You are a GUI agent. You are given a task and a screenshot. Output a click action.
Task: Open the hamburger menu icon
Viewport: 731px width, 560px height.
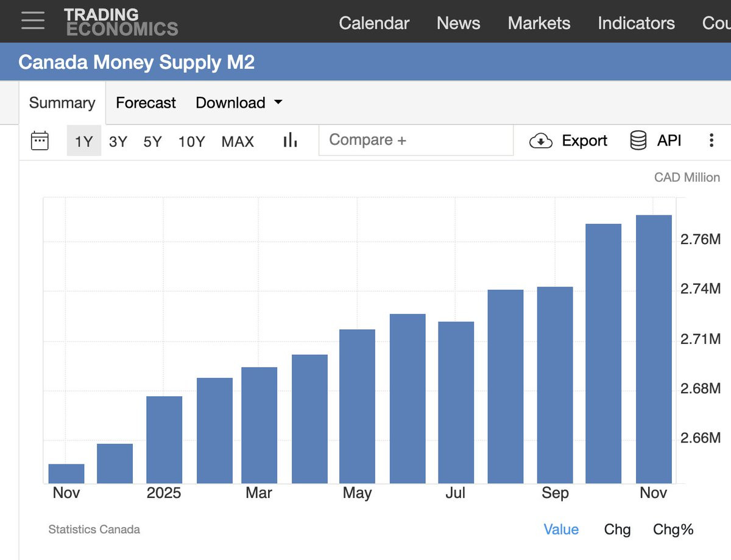click(32, 21)
